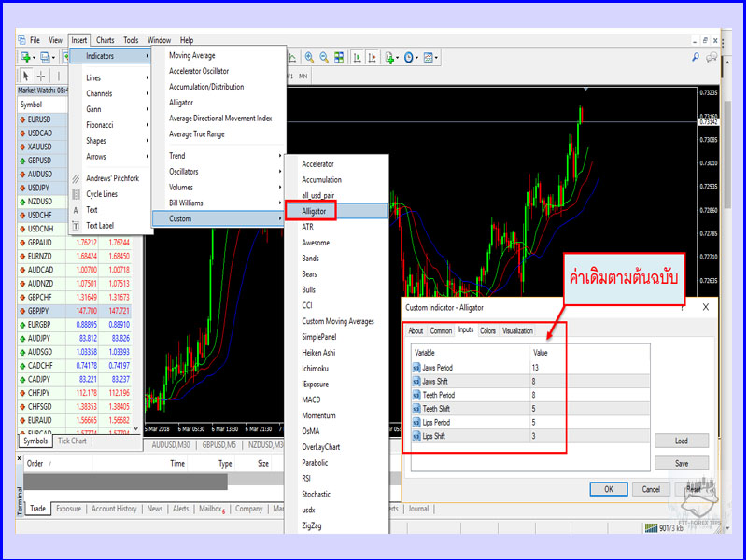
Task: Choose Cycle Lines from Insert menu
Action: click(x=110, y=194)
